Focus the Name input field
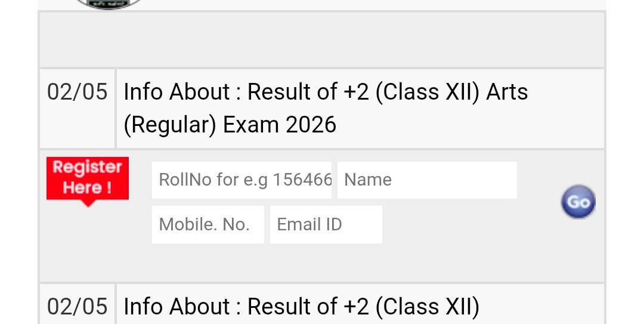This screenshot has width=644, height=324. (x=427, y=180)
